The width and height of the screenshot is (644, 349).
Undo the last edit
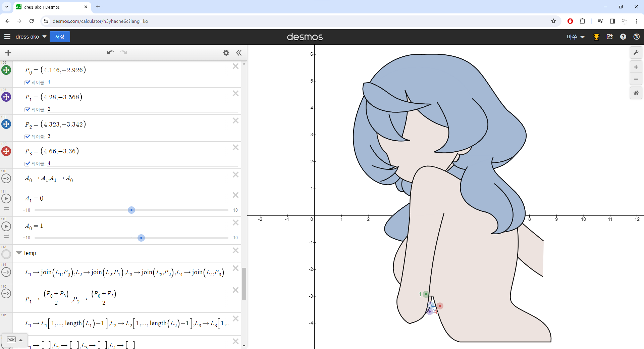tap(110, 52)
